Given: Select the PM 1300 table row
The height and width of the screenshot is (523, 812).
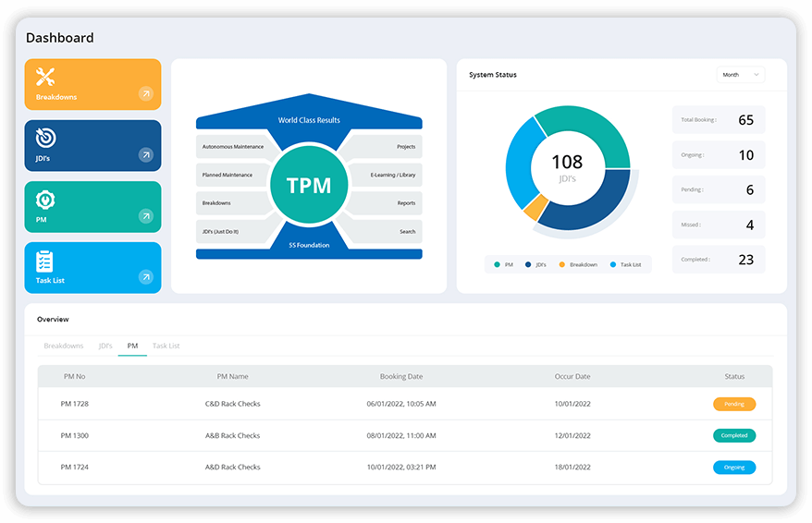Looking at the screenshot, I should [x=404, y=435].
